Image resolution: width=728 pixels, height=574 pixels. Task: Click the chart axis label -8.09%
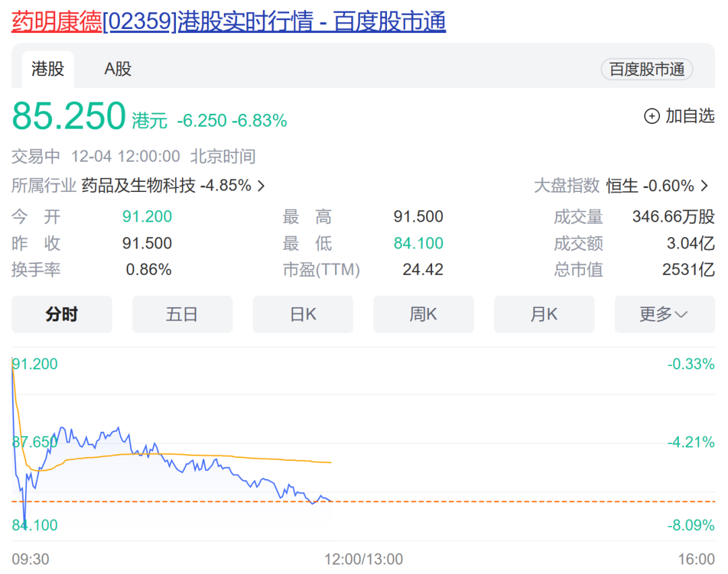click(x=691, y=525)
